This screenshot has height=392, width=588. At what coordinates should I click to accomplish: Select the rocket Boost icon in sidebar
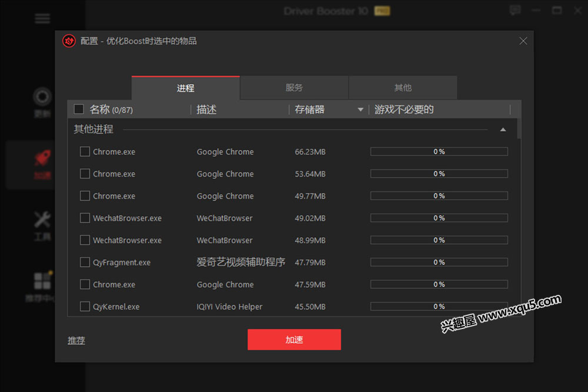(x=42, y=158)
